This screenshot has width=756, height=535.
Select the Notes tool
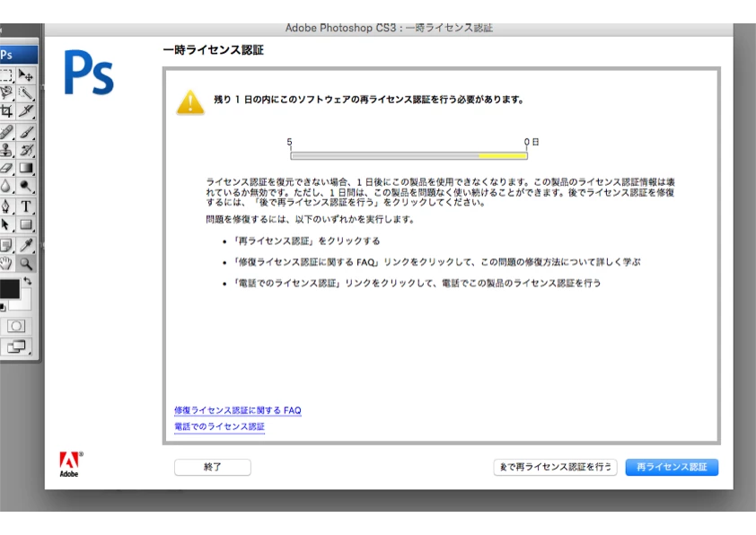(6, 245)
